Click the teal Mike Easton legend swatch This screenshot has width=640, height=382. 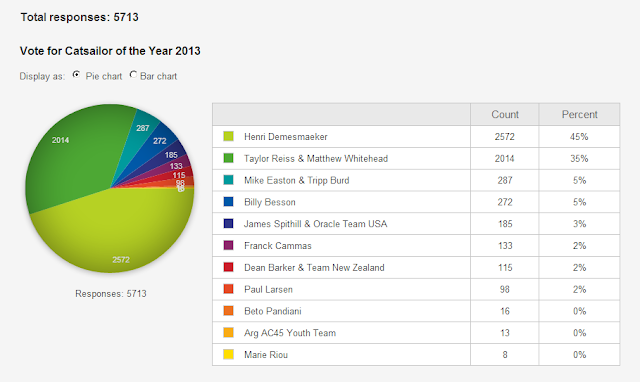pos(229,180)
